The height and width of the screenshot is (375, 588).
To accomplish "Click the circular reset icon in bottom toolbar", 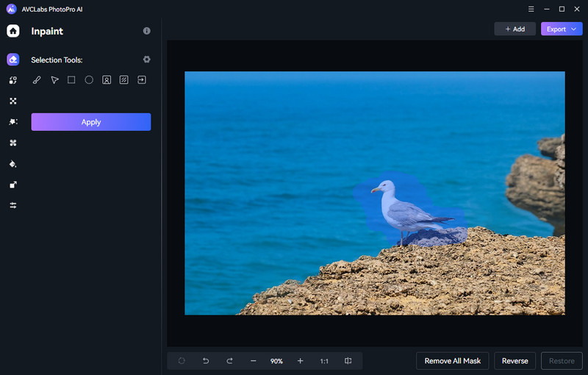I will [x=182, y=361].
